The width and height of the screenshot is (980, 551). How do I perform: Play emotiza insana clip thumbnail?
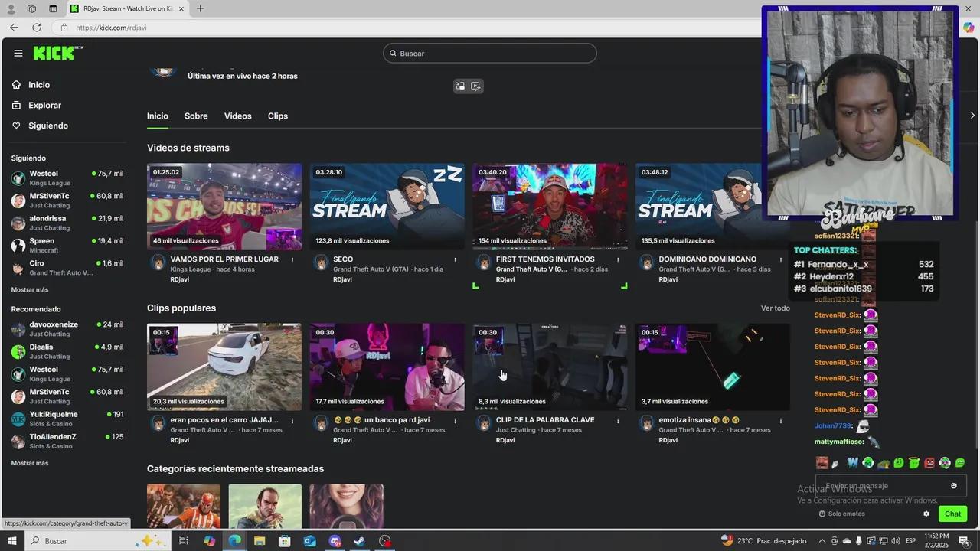(x=713, y=367)
